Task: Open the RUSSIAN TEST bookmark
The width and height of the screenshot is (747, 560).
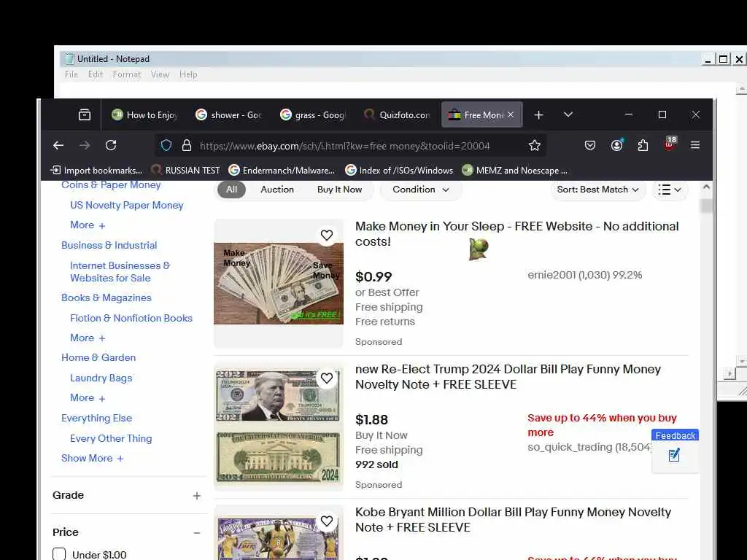Action: (185, 171)
